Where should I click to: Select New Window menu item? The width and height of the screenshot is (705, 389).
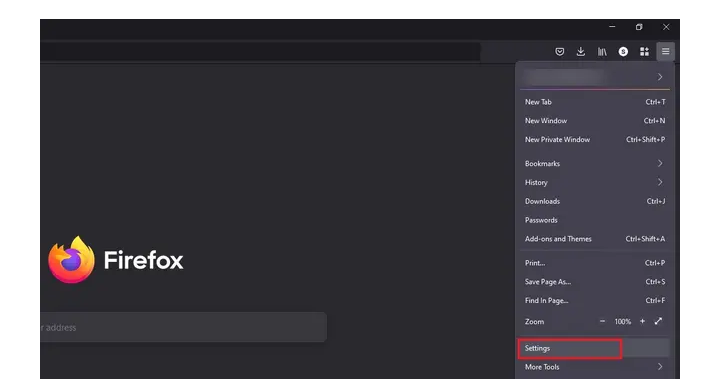(x=594, y=121)
